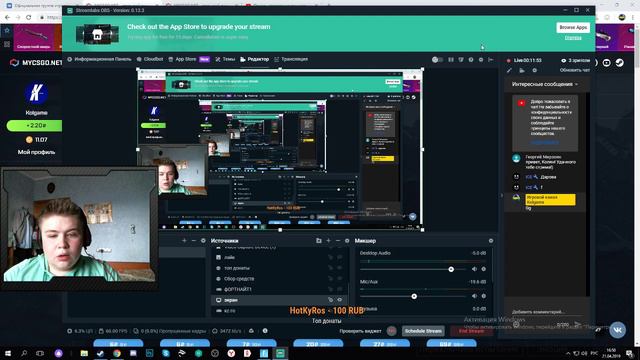Click Обновить чат link
Screen dimensions: 640x360
coord(575,70)
